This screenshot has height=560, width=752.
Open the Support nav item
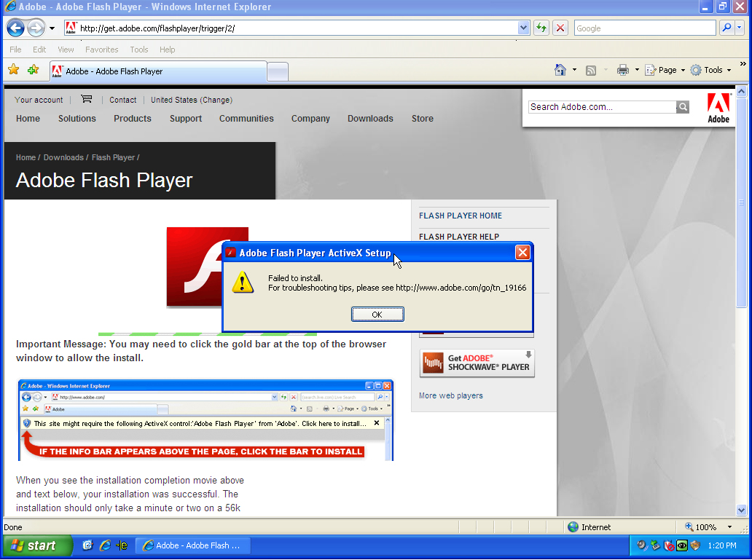click(186, 119)
